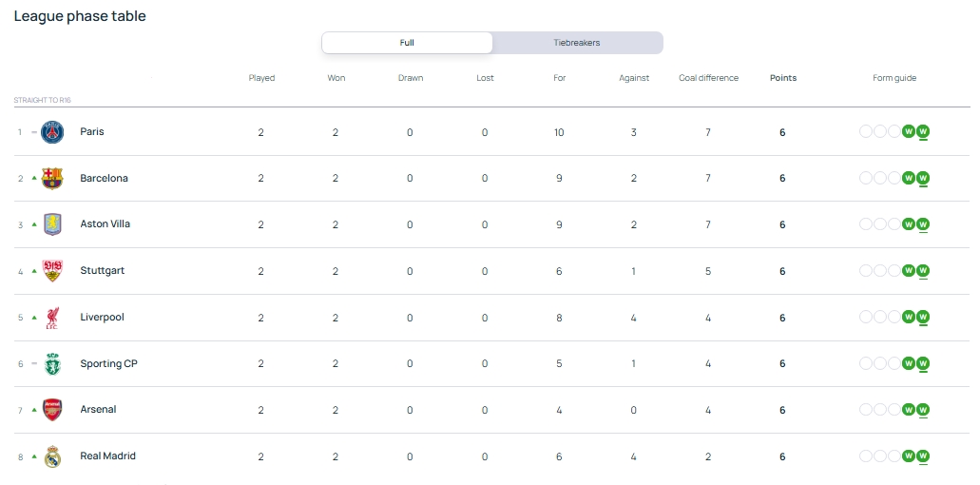
Task: Click the Real Madrid club crest
Action: (52, 456)
